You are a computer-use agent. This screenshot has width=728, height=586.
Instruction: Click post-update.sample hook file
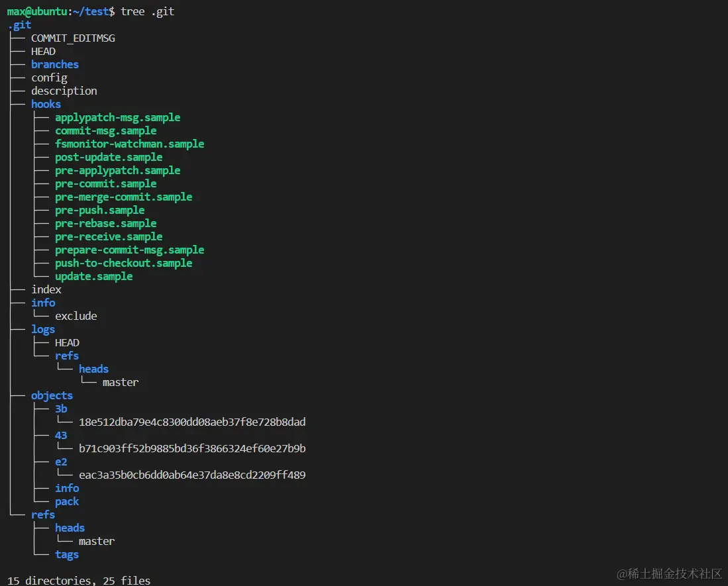[109, 158]
